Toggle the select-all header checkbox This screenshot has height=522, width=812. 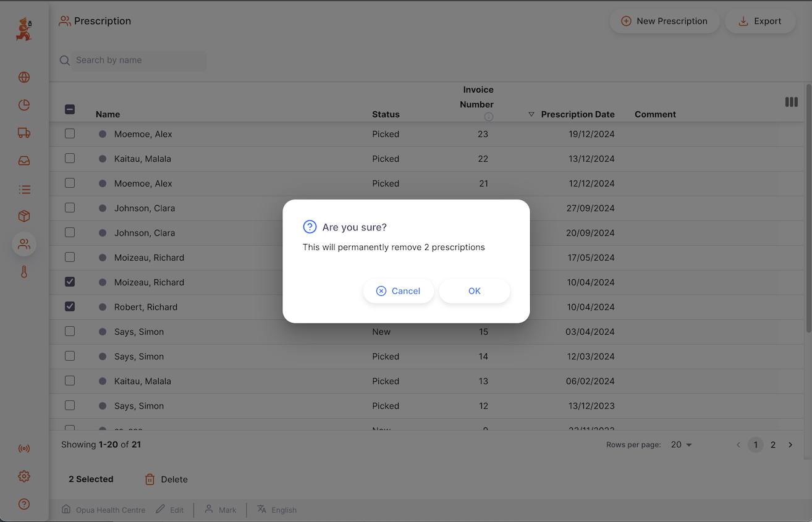pyautogui.click(x=70, y=109)
